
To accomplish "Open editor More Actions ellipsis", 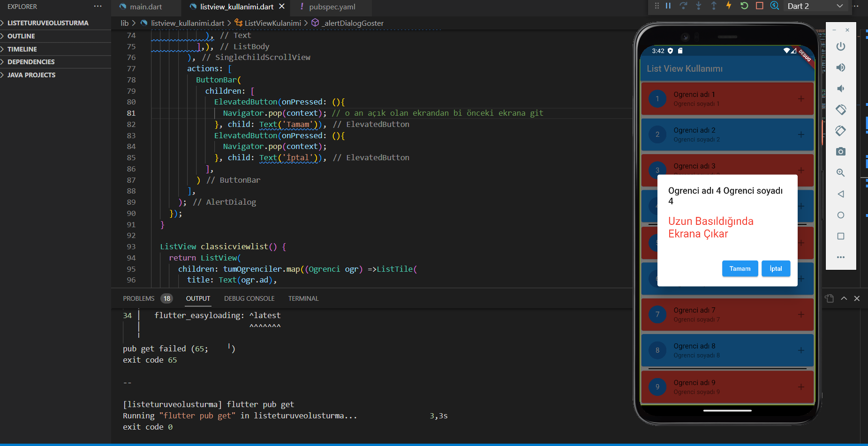I will tap(855, 6).
